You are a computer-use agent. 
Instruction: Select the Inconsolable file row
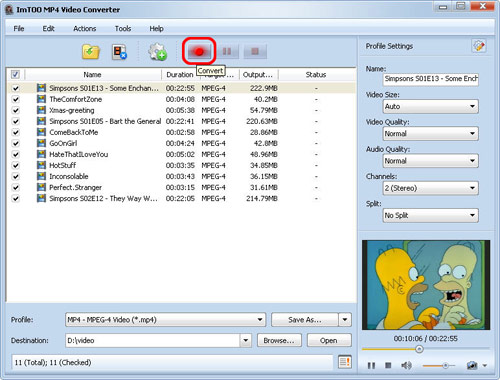point(181,176)
